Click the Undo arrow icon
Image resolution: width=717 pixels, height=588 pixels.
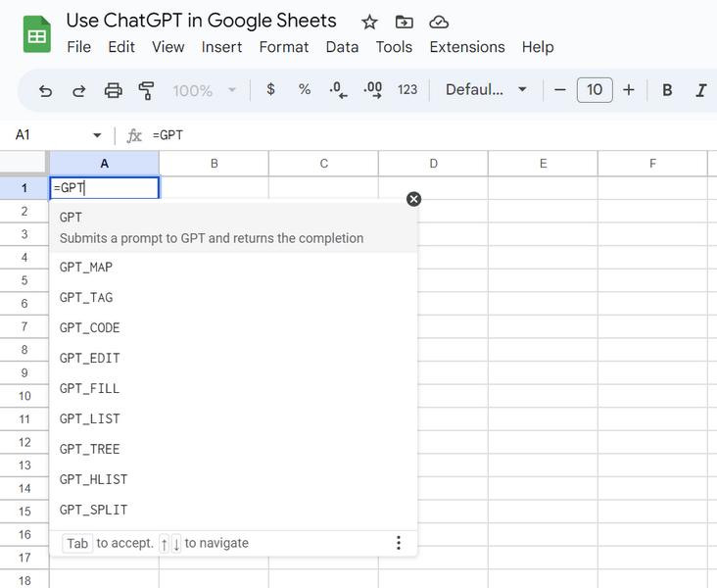pos(45,90)
